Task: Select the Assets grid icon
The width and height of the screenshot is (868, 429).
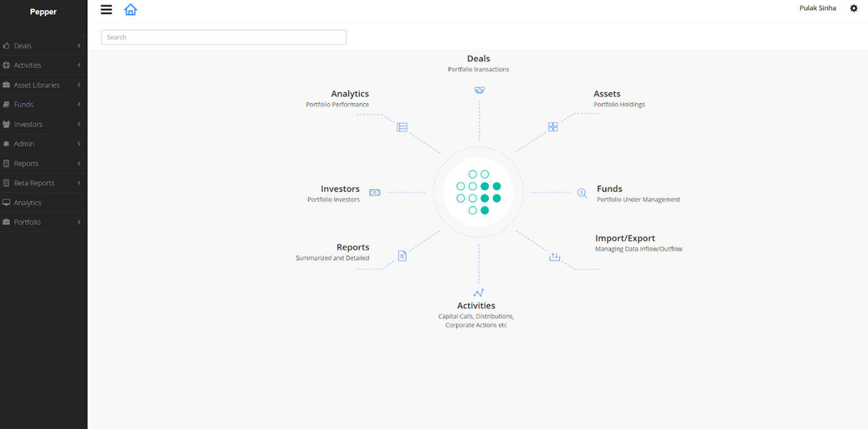Action: tap(553, 126)
